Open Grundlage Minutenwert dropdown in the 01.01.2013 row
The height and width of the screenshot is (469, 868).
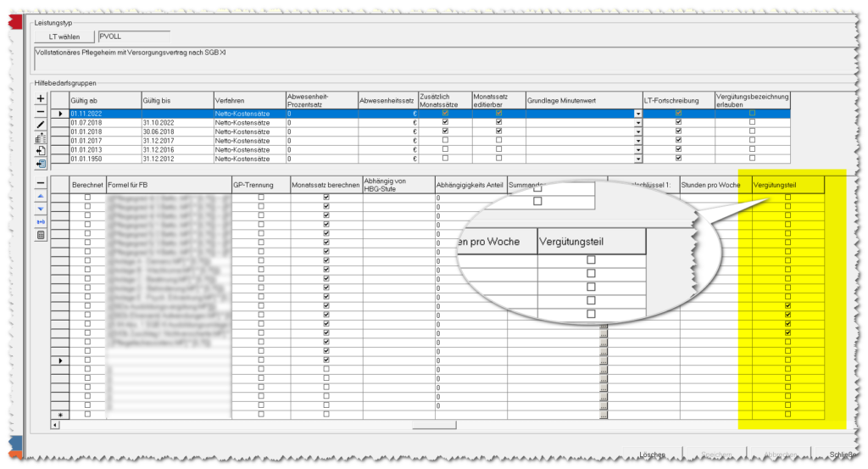pyautogui.click(x=637, y=149)
